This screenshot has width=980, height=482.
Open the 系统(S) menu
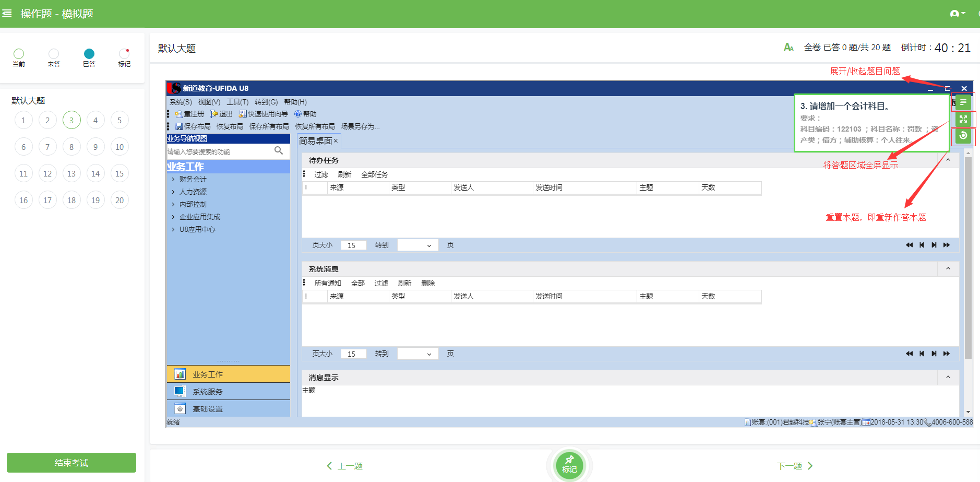pos(181,102)
